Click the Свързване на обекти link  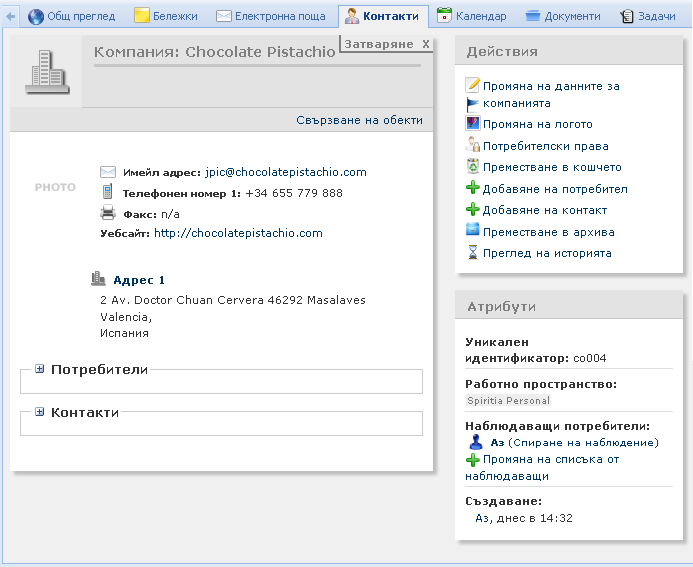click(359, 120)
